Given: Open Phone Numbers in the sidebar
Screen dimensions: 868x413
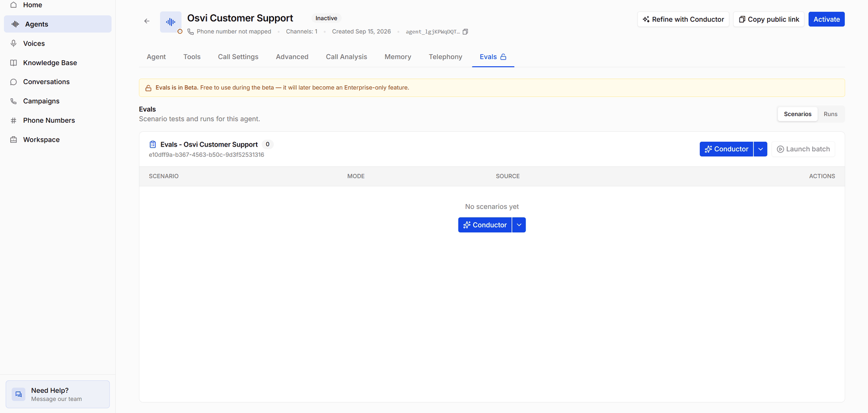Looking at the screenshot, I should point(58,120).
